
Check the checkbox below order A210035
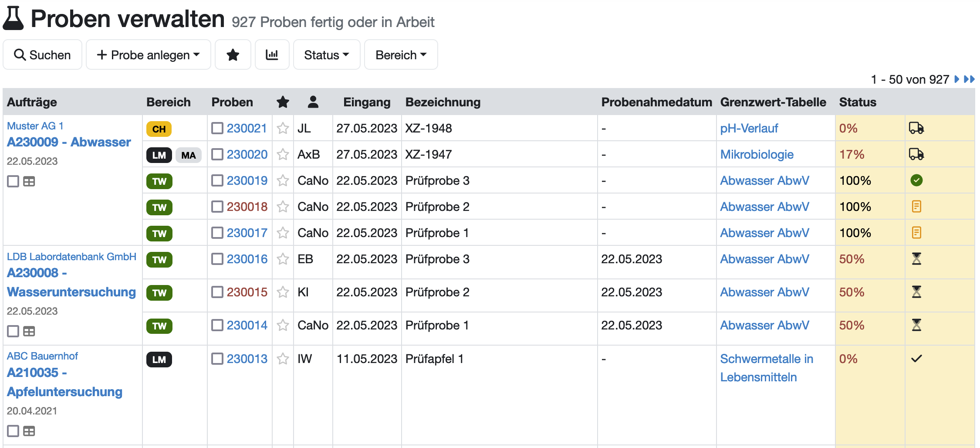(x=13, y=431)
